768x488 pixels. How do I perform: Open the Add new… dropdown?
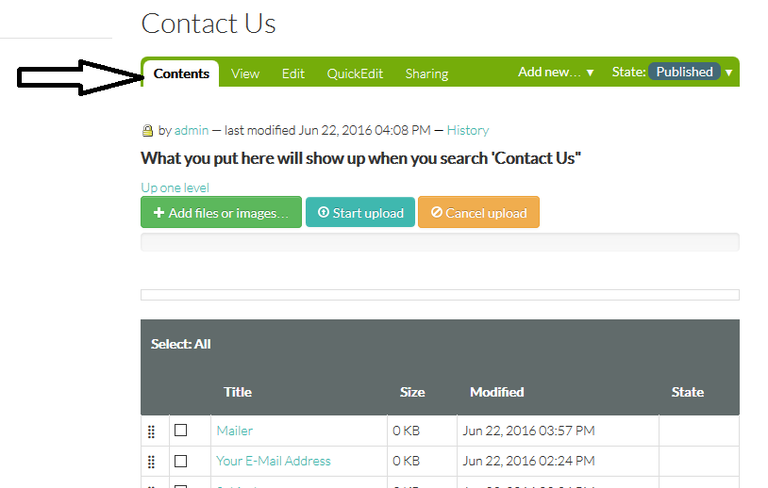[556, 72]
